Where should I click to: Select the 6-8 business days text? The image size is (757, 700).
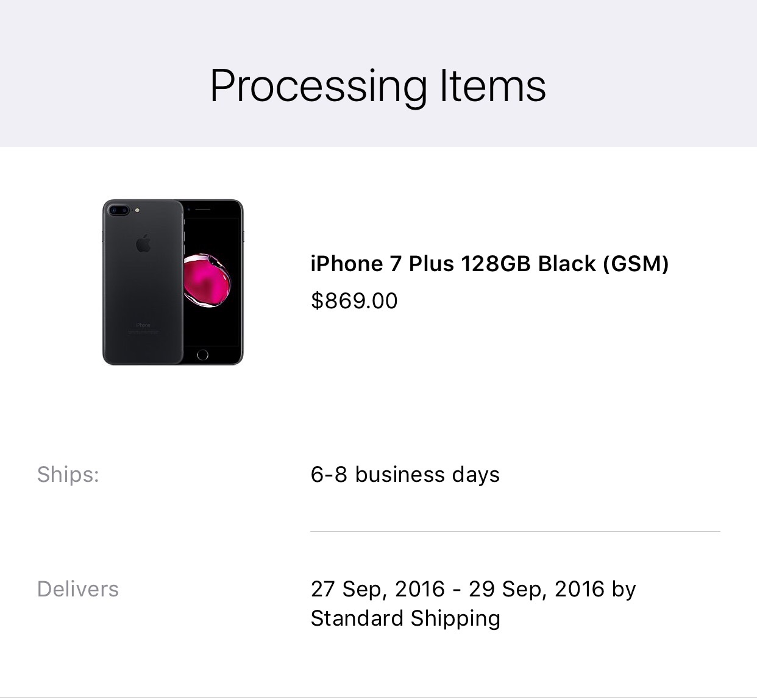[405, 475]
